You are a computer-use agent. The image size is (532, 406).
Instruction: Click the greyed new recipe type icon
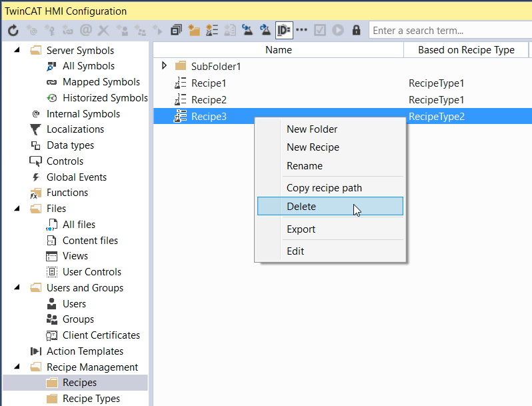point(230,31)
